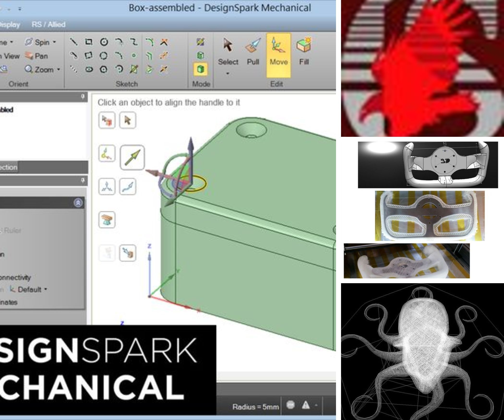
Task: Choose the Split Curve tool
Action: [x=164, y=56]
